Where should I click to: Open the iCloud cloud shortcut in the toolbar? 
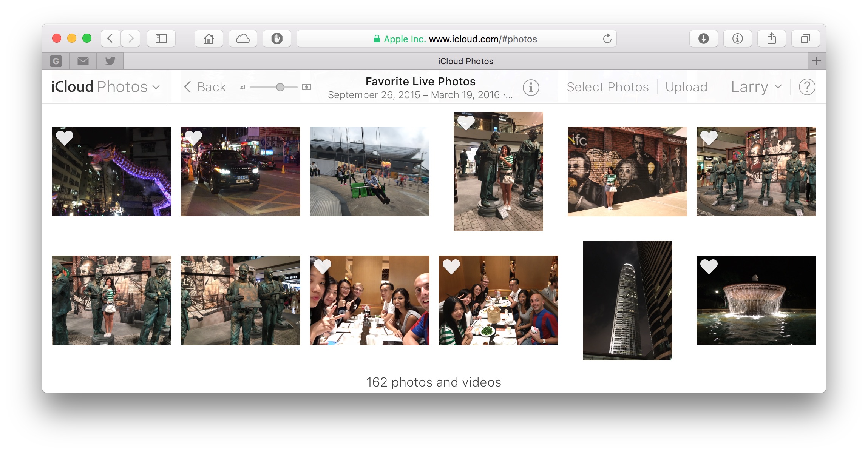point(243,38)
